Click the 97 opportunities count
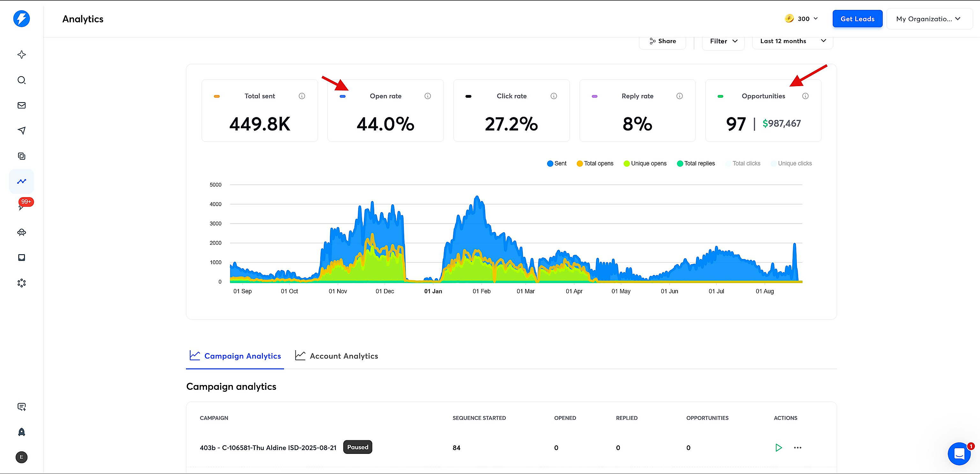Viewport: 980px width, 474px height. [736, 124]
